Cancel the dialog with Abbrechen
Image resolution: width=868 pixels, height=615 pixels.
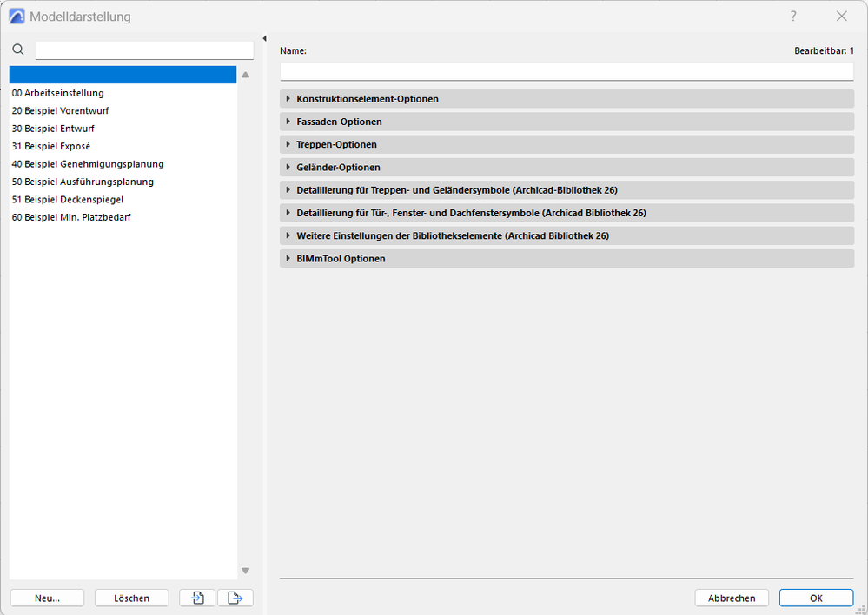point(731,598)
